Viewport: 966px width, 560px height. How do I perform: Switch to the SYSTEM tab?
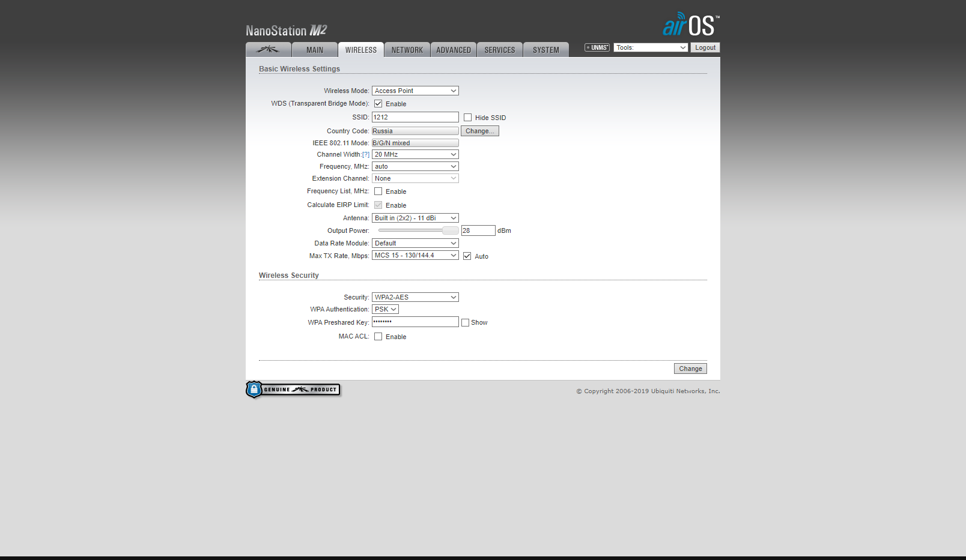coord(546,50)
